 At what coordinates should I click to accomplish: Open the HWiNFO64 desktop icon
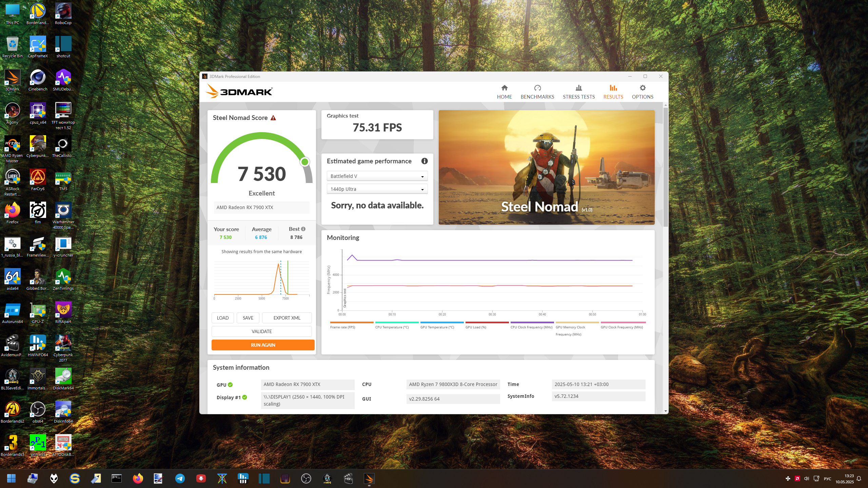tap(38, 343)
